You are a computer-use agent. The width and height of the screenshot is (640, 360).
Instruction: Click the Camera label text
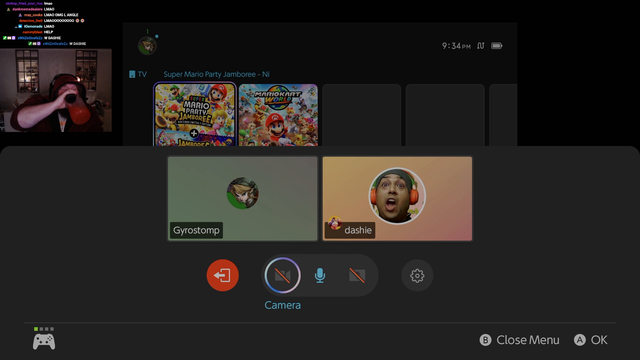(282, 305)
